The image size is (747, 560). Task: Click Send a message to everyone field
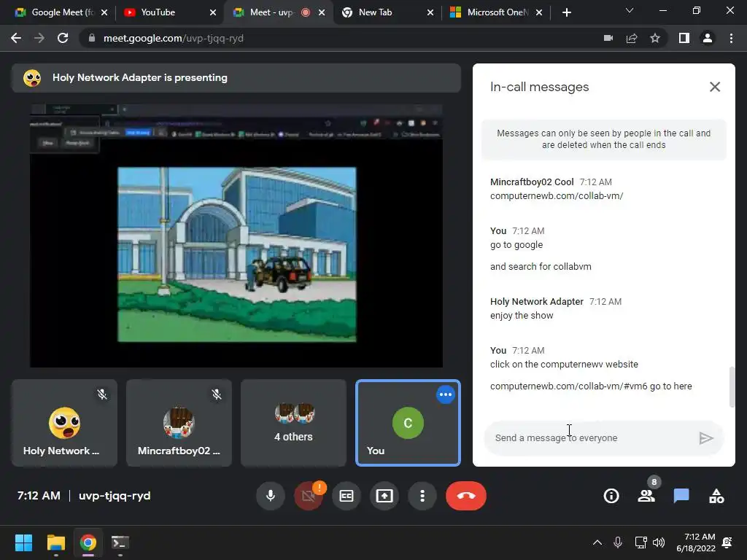[x=589, y=437]
